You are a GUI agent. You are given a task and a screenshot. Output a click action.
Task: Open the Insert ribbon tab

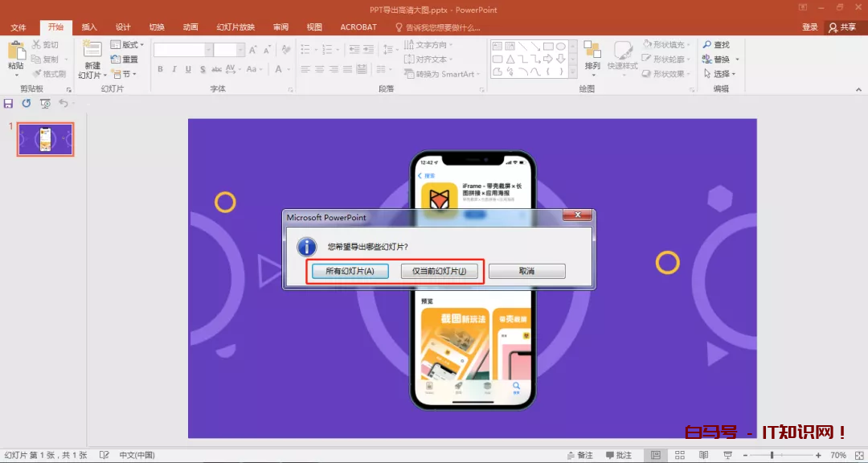(x=89, y=27)
